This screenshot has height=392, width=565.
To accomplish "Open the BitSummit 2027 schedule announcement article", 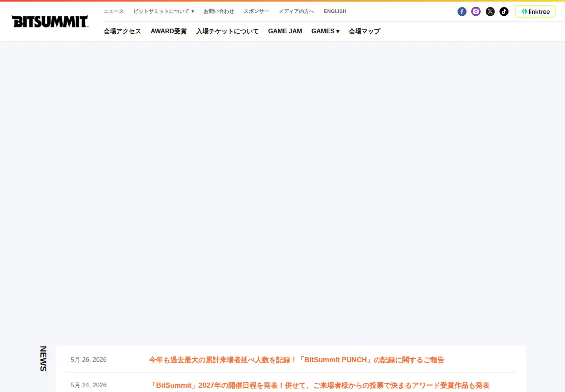I will pos(319,385).
